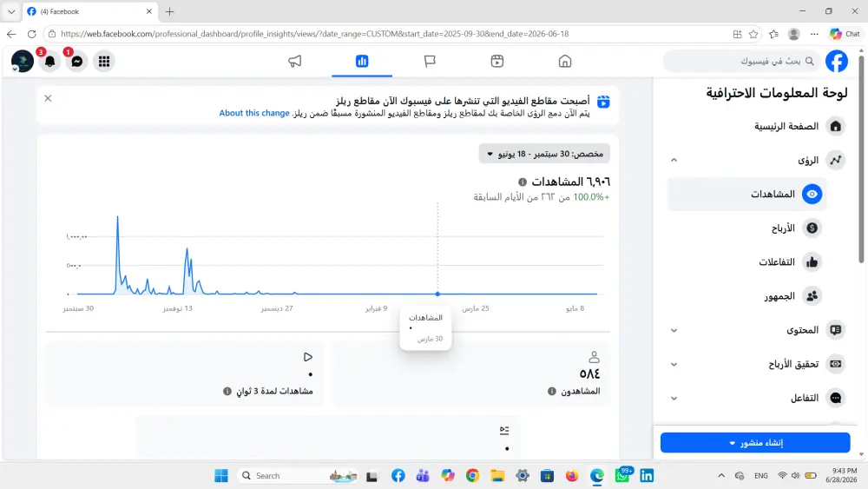868x489 pixels.
Task: Click the browser address bar URL
Action: (x=314, y=34)
